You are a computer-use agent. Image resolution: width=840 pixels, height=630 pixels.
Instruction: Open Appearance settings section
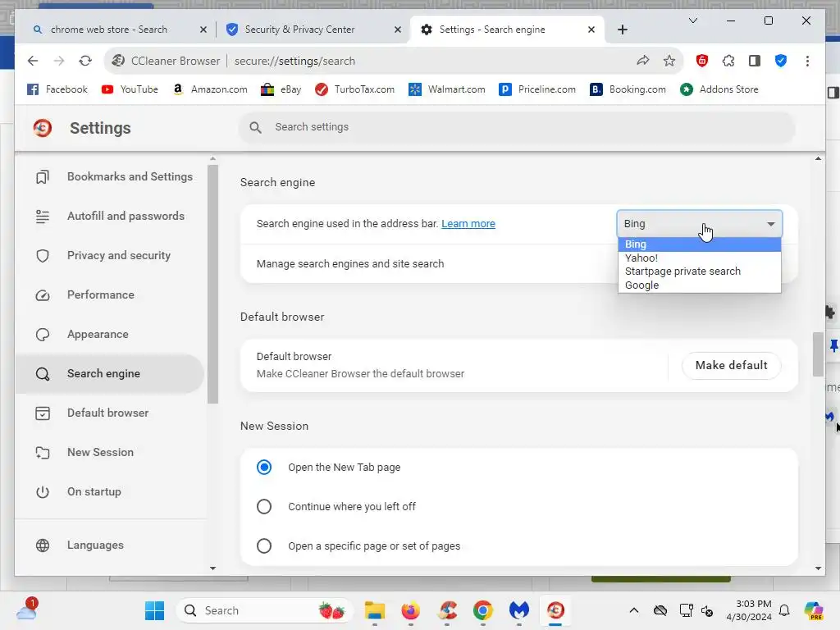111,335
